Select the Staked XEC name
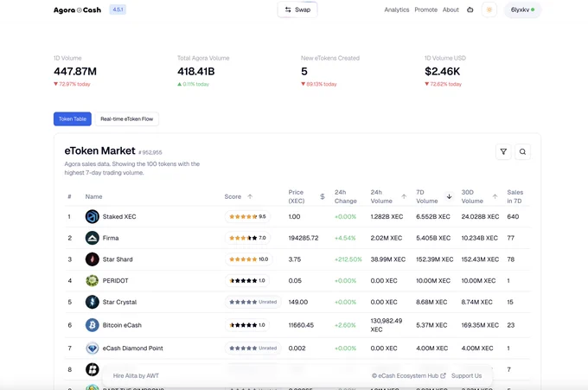Viewport: 588px width, 390px height. (119, 217)
